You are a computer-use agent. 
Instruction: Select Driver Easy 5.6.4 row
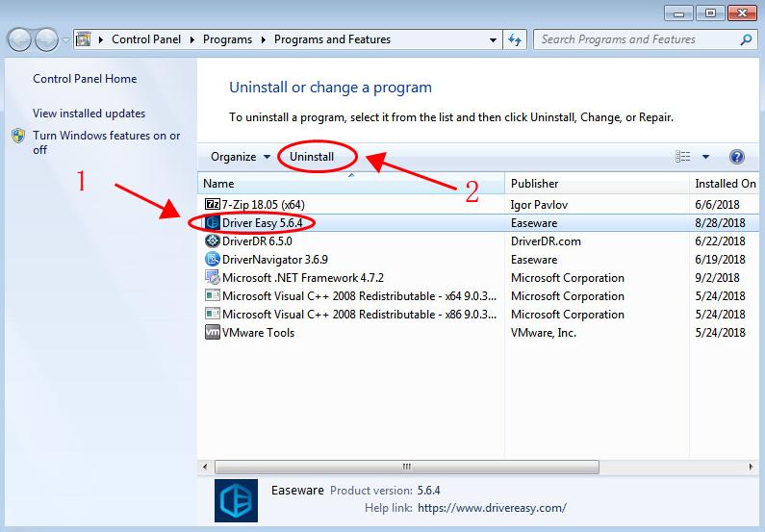(478, 223)
